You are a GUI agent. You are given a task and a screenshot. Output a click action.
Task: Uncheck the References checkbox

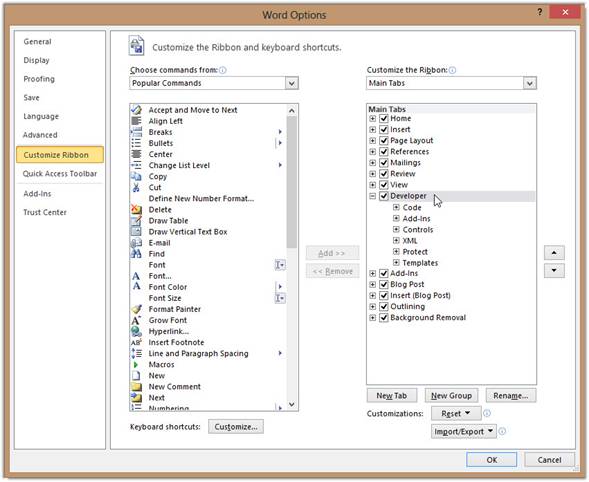click(x=384, y=151)
